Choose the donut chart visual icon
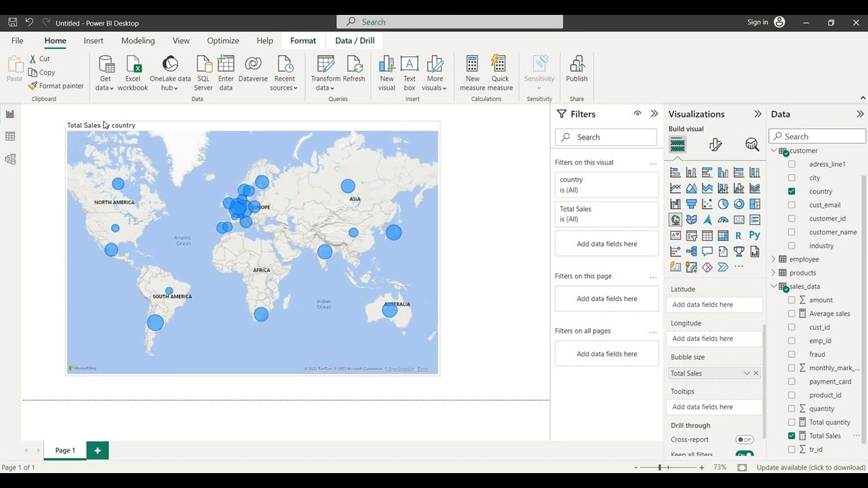 click(x=738, y=204)
